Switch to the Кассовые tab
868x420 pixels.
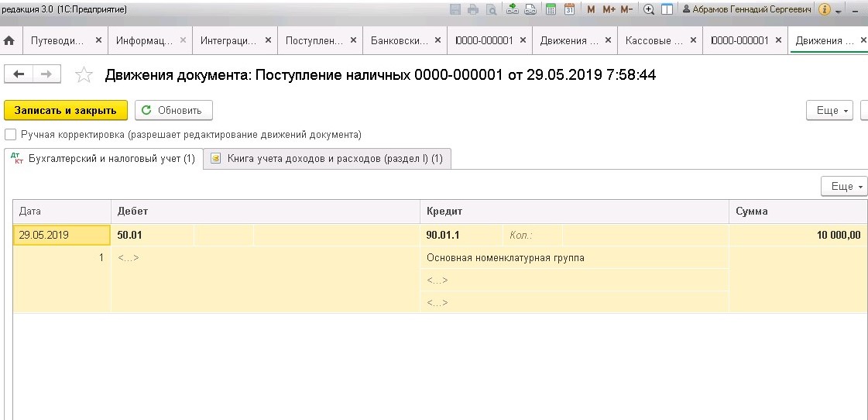653,40
